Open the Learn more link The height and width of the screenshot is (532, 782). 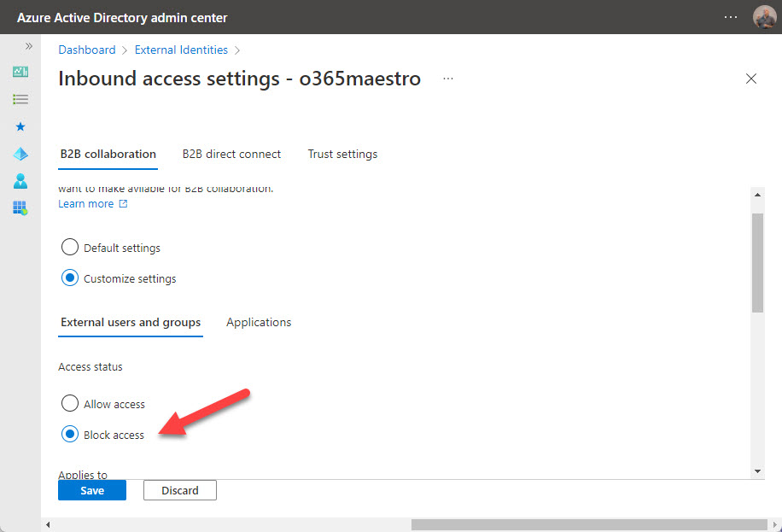point(86,203)
